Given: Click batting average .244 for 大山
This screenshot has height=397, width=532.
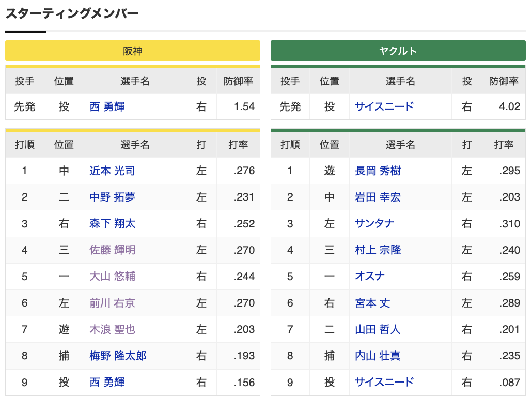Looking at the screenshot, I should click(244, 276).
